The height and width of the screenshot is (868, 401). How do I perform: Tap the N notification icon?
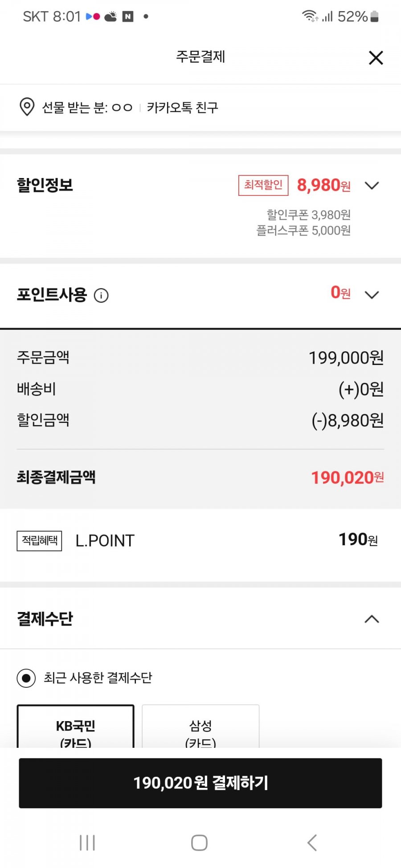(x=128, y=17)
